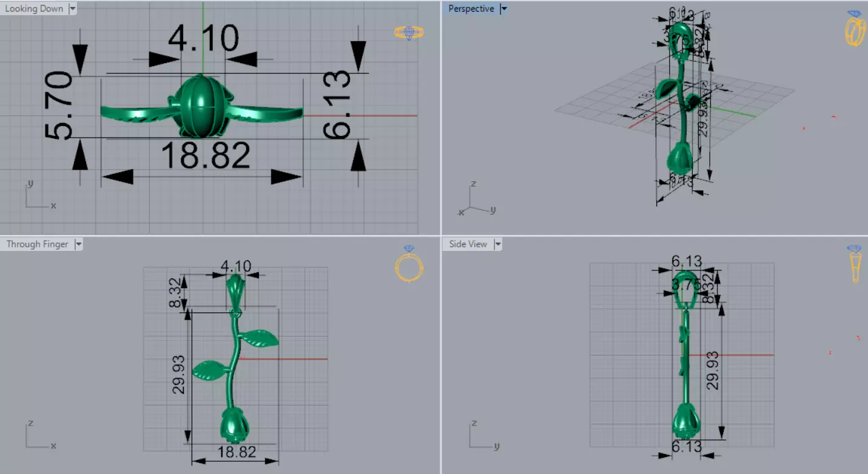Open the Perspective viewport dropdown arrow
The image size is (868, 474).
tap(503, 8)
